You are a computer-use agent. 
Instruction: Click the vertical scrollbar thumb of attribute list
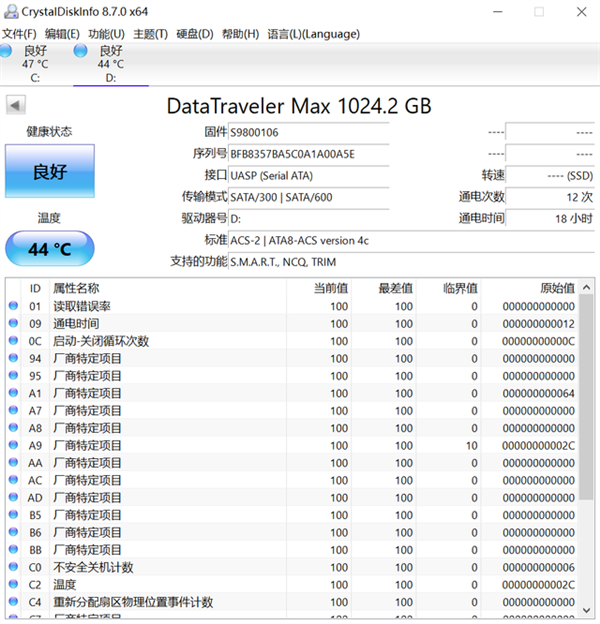(586, 397)
